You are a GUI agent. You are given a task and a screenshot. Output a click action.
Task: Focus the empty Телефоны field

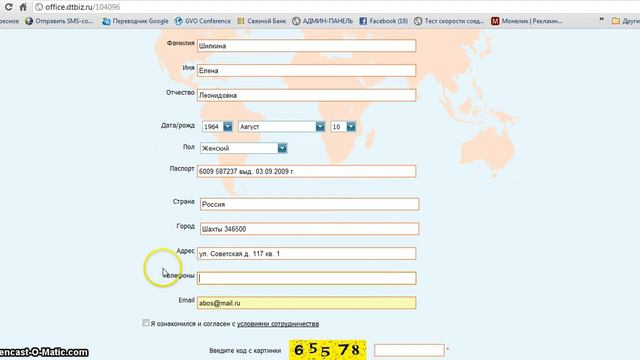click(x=307, y=278)
